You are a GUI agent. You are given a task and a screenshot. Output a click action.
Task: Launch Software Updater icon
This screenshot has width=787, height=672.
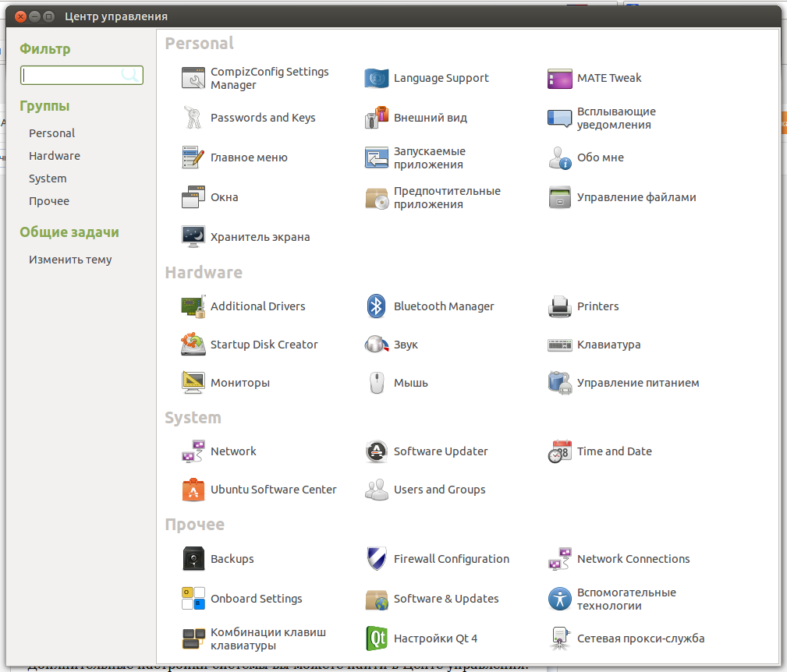click(x=377, y=451)
